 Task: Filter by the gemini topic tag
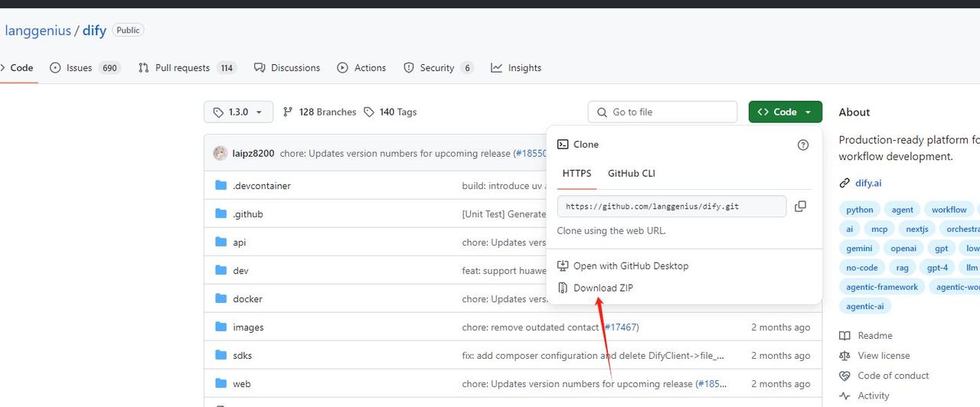point(860,248)
